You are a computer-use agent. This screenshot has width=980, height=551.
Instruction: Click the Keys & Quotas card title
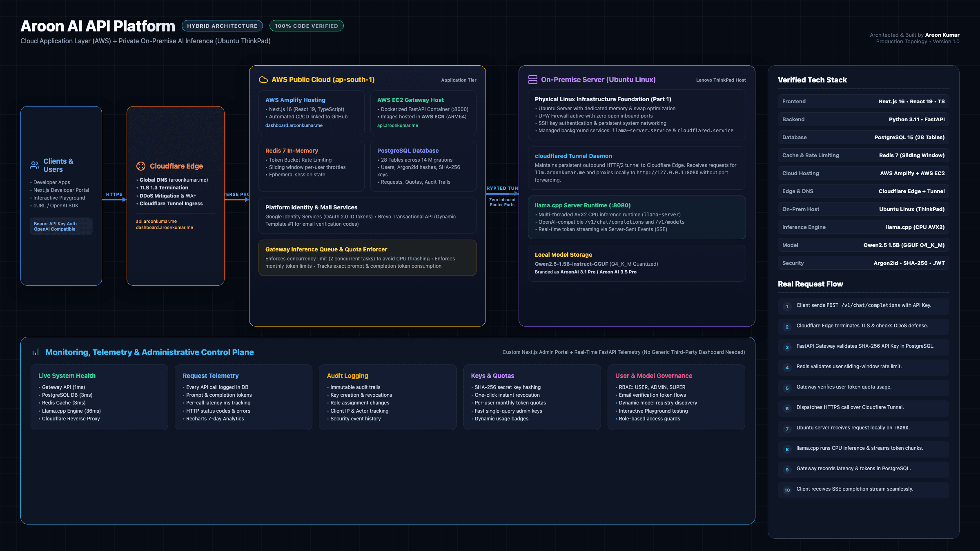coord(492,375)
